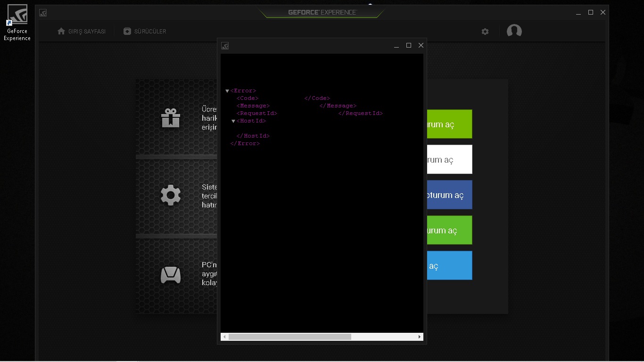Viewport: 644px width, 362px height.
Task: Click the closing Code tag text
Action: [317, 98]
